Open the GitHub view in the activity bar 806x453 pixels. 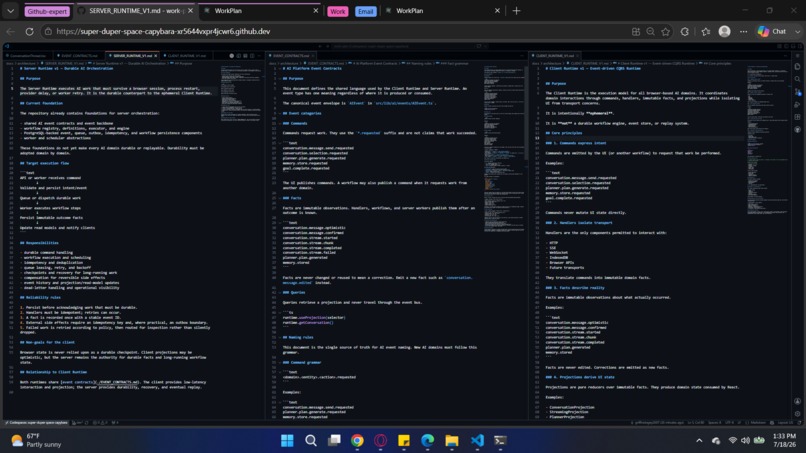coord(797,130)
